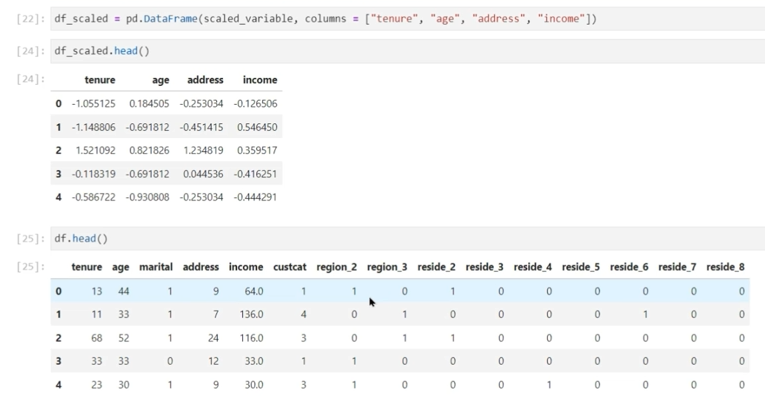The width and height of the screenshot is (765, 400).
Task: Click the -0.416251 income value
Action: pyautogui.click(x=255, y=173)
